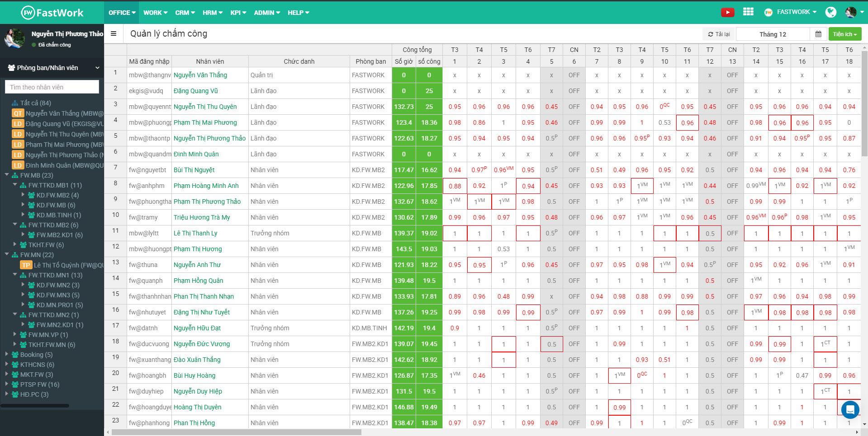Select the KTHCNS (6) department

(x=37, y=365)
